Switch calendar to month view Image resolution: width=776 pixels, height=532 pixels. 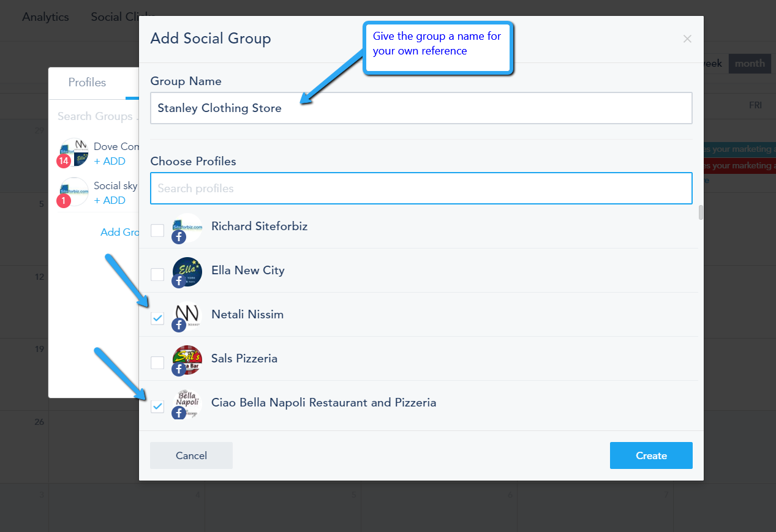750,63
